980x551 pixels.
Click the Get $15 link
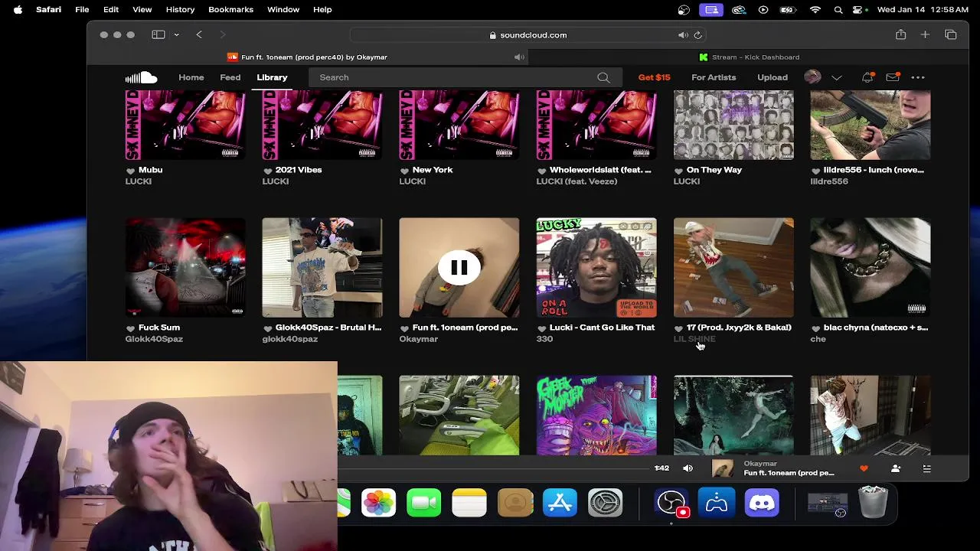click(654, 77)
